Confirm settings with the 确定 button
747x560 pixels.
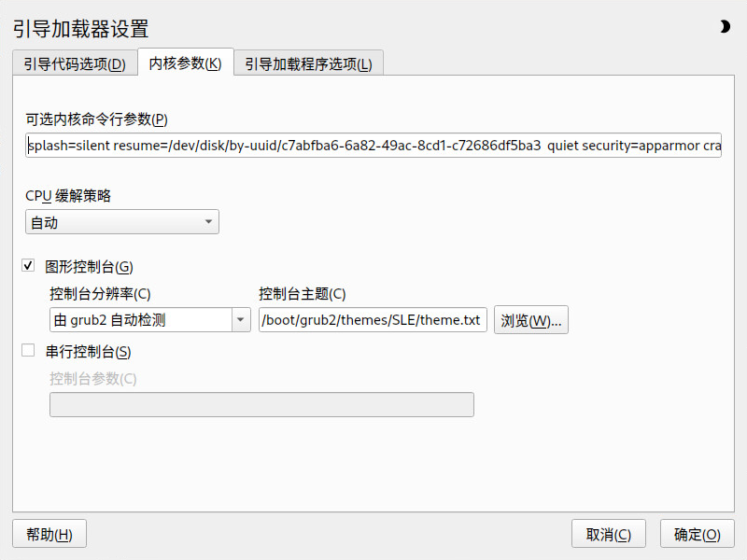[x=697, y=534]
